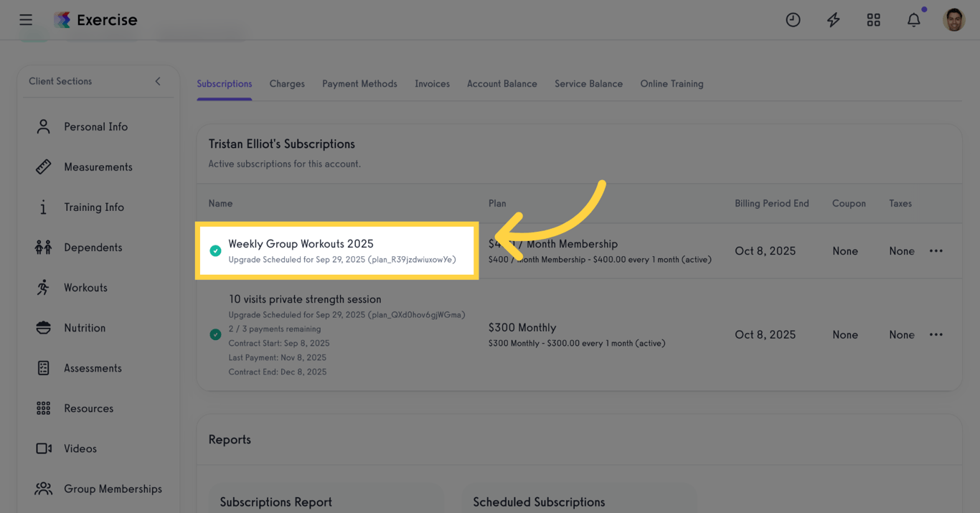Switch to the Payment Methods tab

tap(359, 84)
